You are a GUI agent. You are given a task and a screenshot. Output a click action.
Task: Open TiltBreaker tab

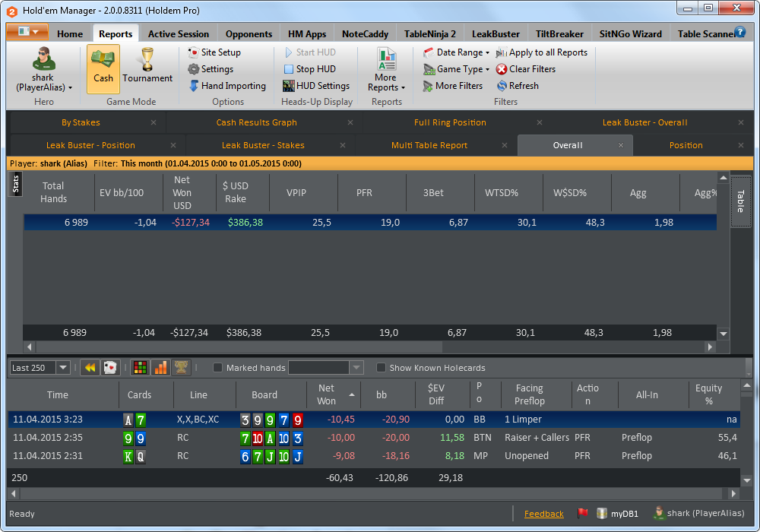559,34
